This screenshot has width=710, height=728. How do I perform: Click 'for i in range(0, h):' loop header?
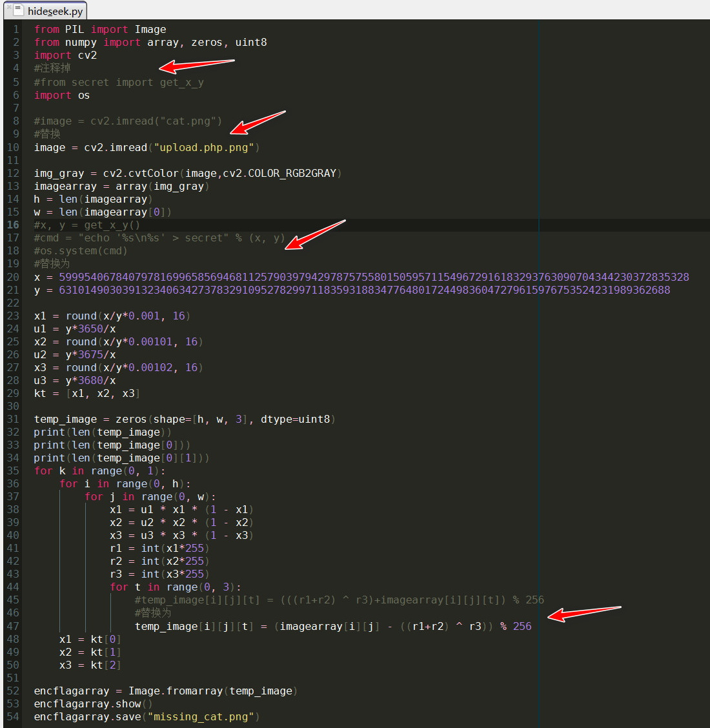(x=125, y=484)
